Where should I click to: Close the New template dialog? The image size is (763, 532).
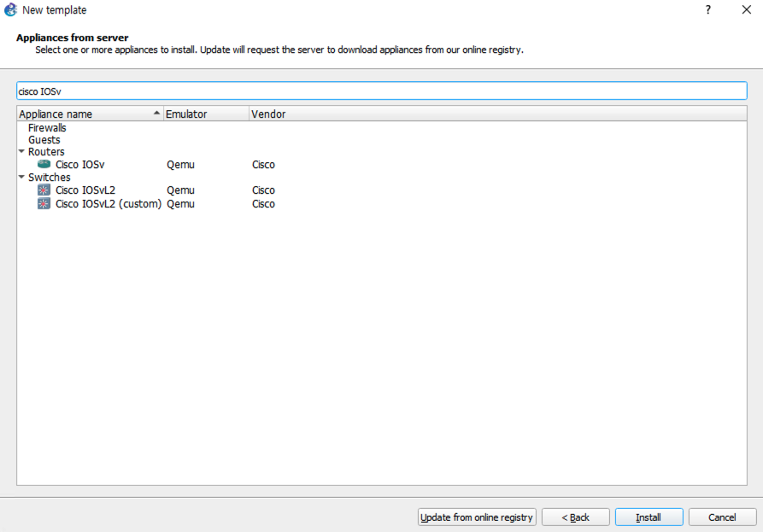747,9
